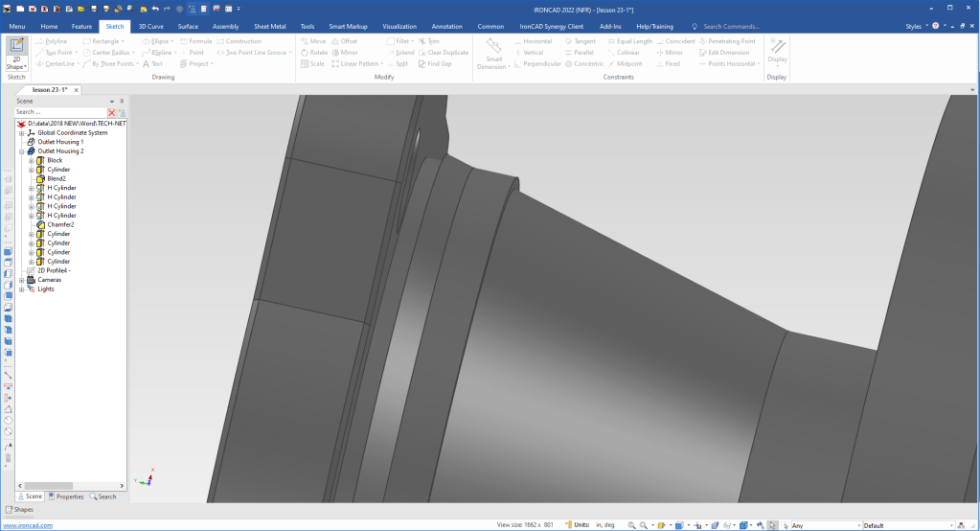980x531 pixels.
Task: Switch to the Sheet Metal tab
Action: click(269, 27)
